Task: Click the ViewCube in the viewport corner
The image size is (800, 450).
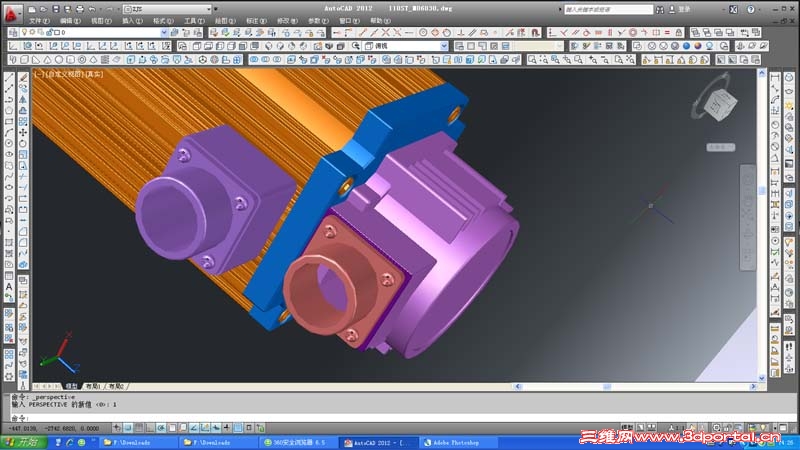Action: click(720, 105)
